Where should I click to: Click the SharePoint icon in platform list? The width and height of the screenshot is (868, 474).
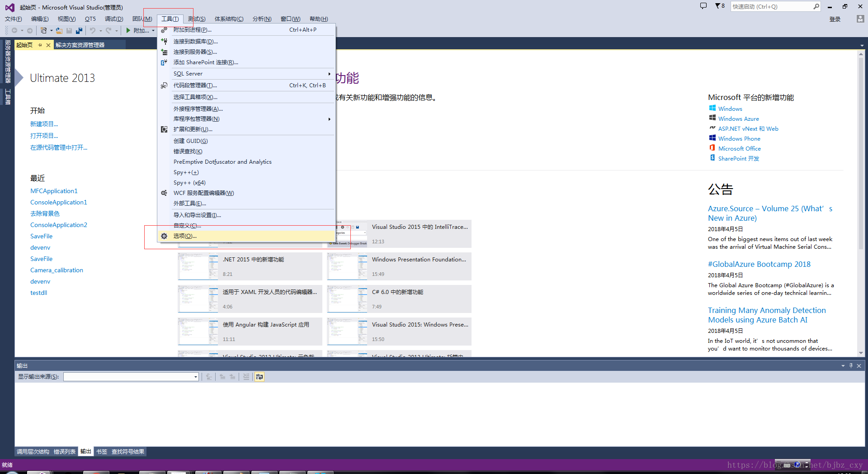click(712, 158)
